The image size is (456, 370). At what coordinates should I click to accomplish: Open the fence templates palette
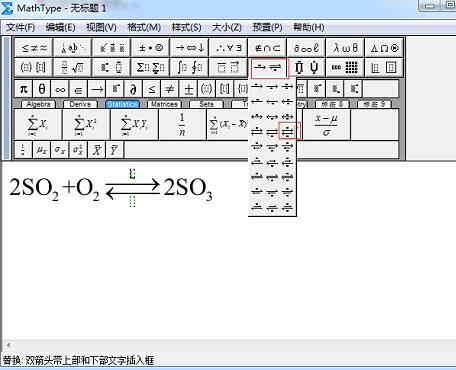click(x=34, y=68)
